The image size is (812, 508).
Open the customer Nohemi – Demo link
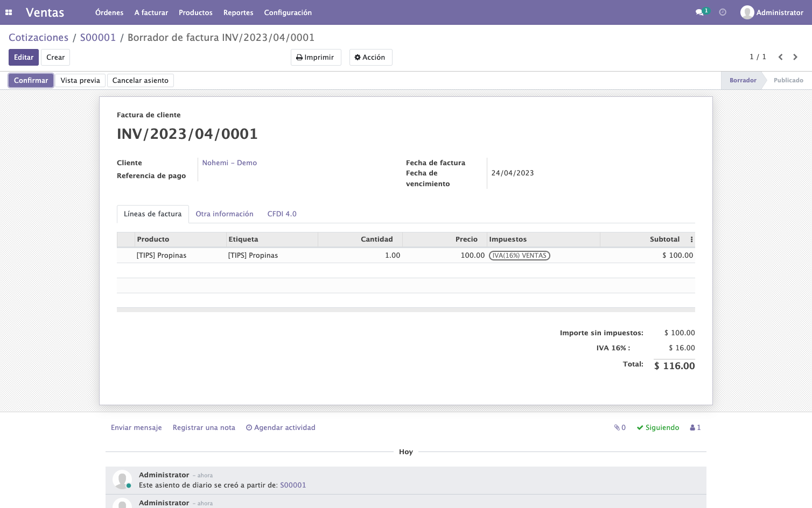click(229, 163)
